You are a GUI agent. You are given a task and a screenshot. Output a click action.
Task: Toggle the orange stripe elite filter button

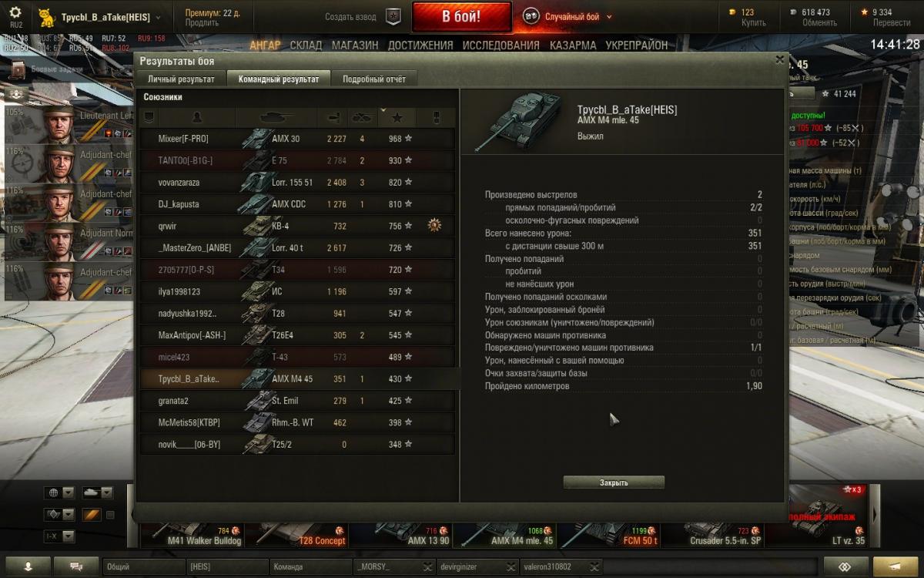pos(91,514)
